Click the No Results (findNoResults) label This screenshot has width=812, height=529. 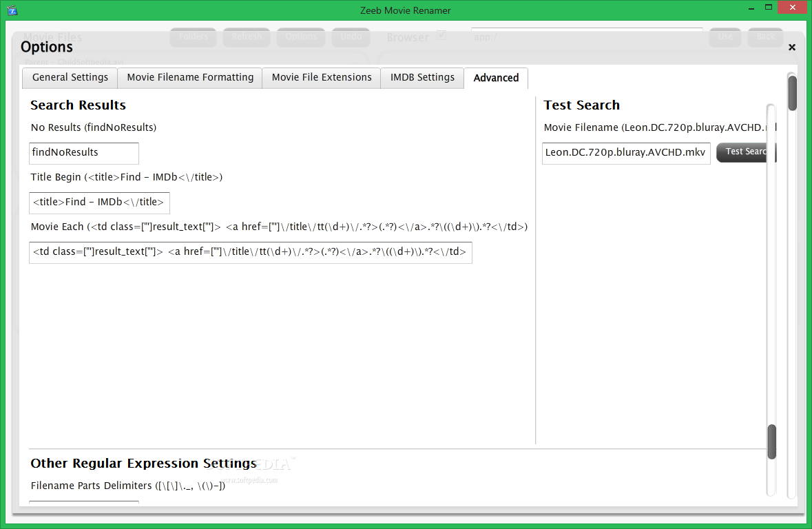pos(94,127)
